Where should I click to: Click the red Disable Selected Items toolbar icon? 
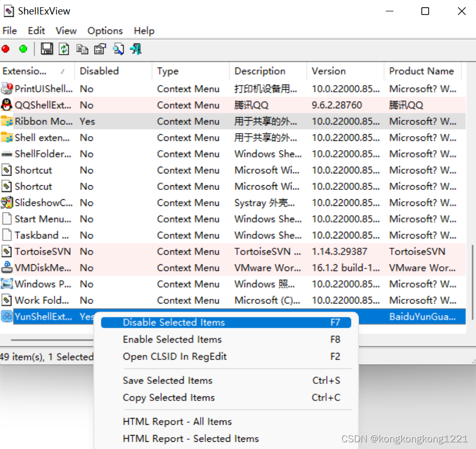click(x=6, y=49)
